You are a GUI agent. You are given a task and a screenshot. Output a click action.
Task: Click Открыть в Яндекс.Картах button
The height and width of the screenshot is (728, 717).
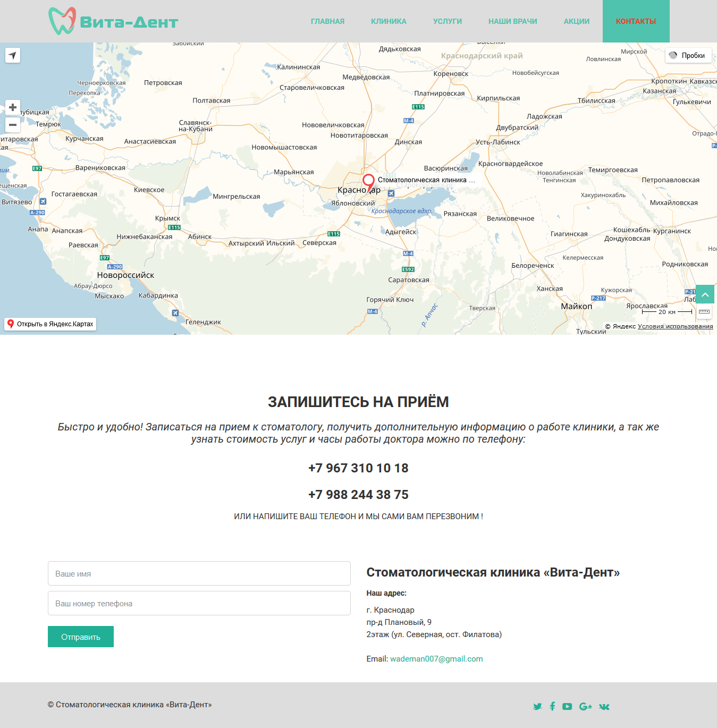coord(50,324)
